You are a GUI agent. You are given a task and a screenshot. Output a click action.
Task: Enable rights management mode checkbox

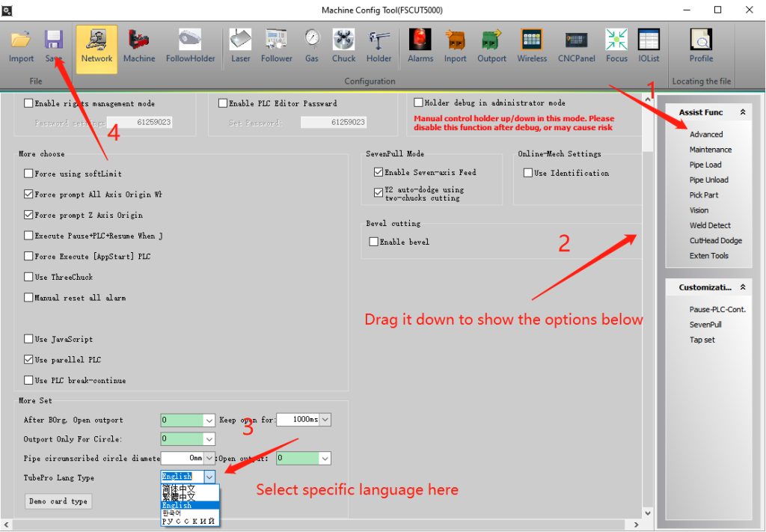(28, 103)
